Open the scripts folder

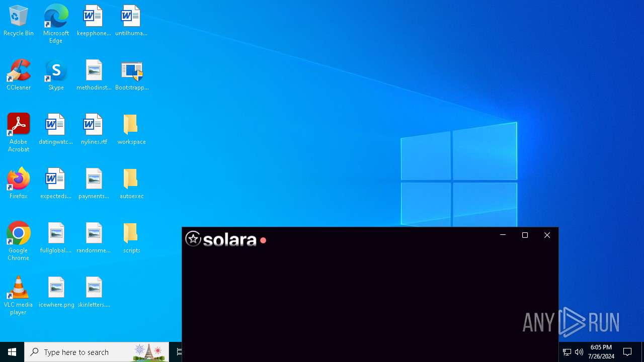coord(131,238)
